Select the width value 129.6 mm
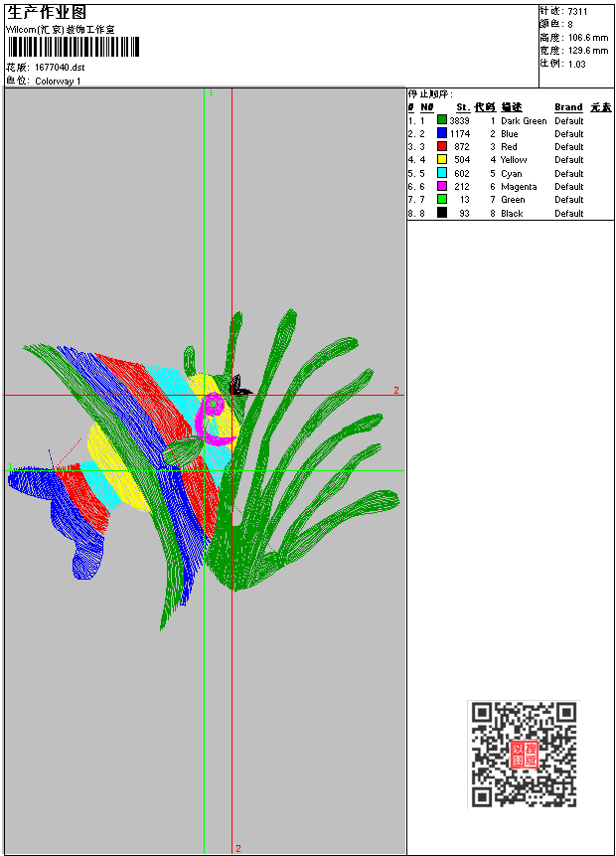 [588, 51]
